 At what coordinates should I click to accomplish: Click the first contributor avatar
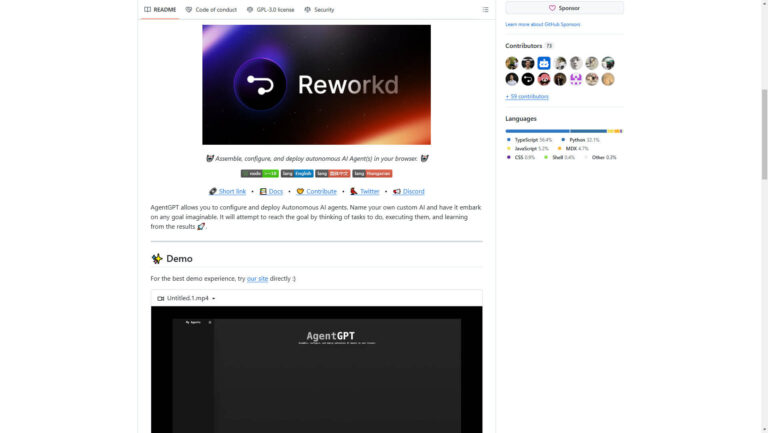point(512,63)
